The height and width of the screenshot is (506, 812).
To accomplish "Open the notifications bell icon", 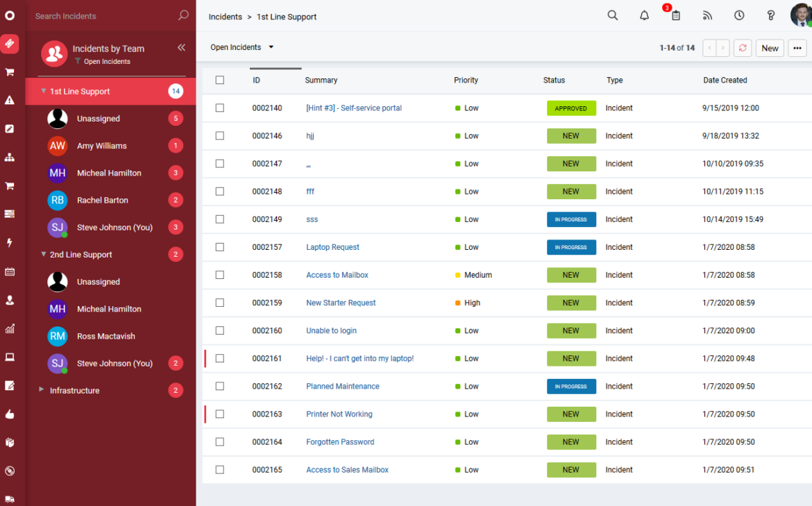I will [644, 16].
